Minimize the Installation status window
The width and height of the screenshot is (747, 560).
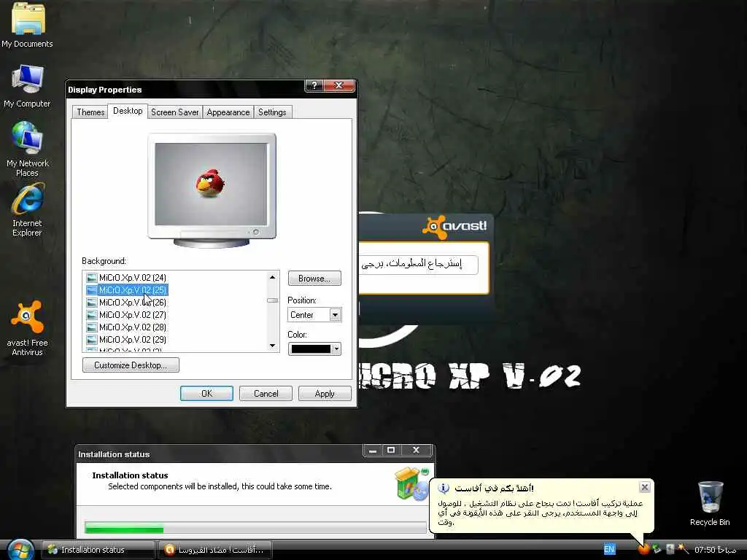(373, 451)
